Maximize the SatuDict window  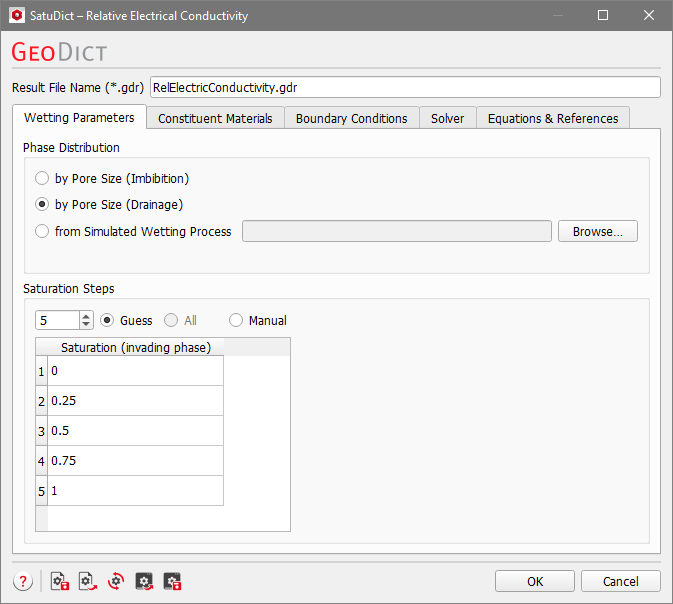[603, 15]
